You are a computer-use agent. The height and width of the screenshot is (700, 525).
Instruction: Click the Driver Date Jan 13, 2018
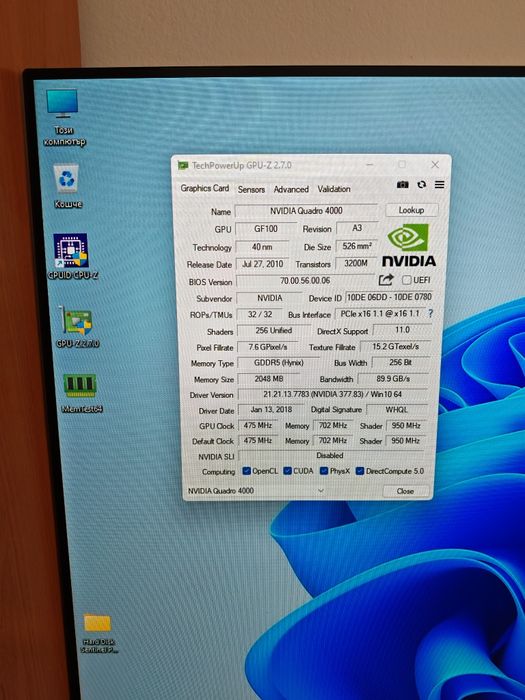[x=271, y=409]
